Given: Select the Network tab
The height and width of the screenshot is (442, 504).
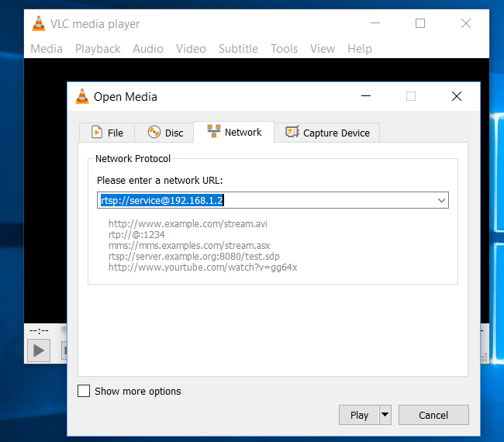Looking at the screenshot, I should click(x=234, y=133).
